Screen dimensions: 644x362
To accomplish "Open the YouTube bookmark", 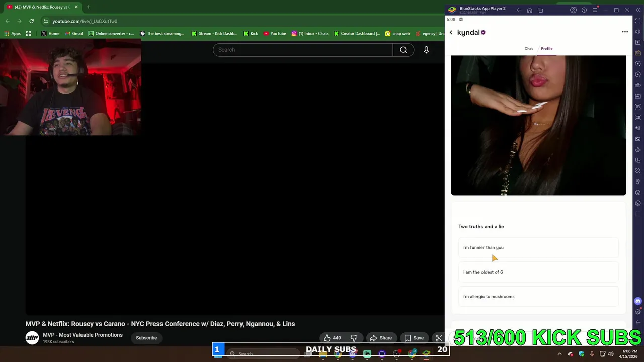I will coord(275,34).
